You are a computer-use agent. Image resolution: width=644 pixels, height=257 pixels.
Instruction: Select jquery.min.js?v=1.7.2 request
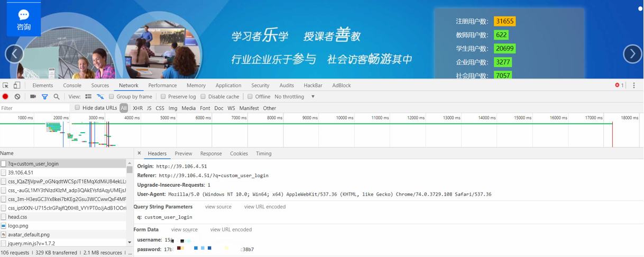pos(63,243)
